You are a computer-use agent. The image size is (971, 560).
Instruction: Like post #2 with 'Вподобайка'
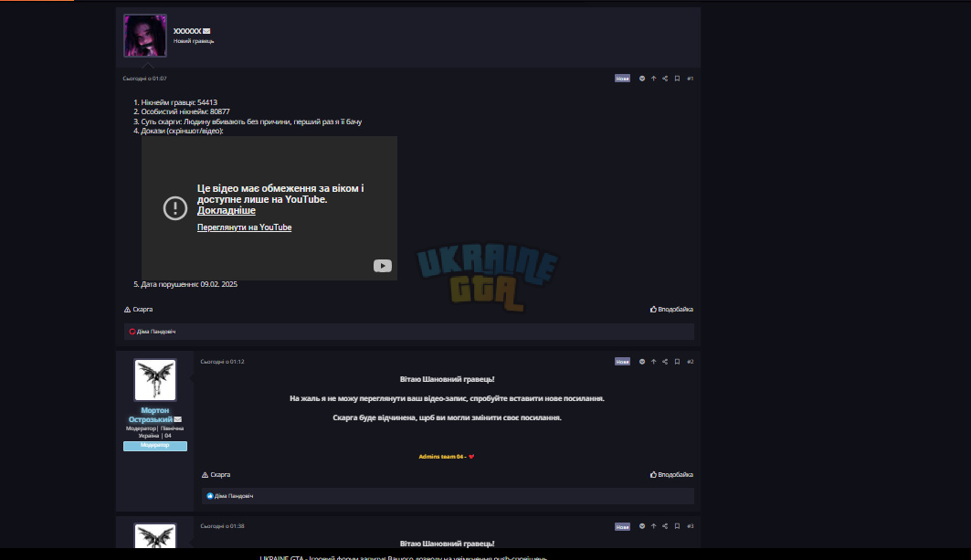click(x=671, y=474)
